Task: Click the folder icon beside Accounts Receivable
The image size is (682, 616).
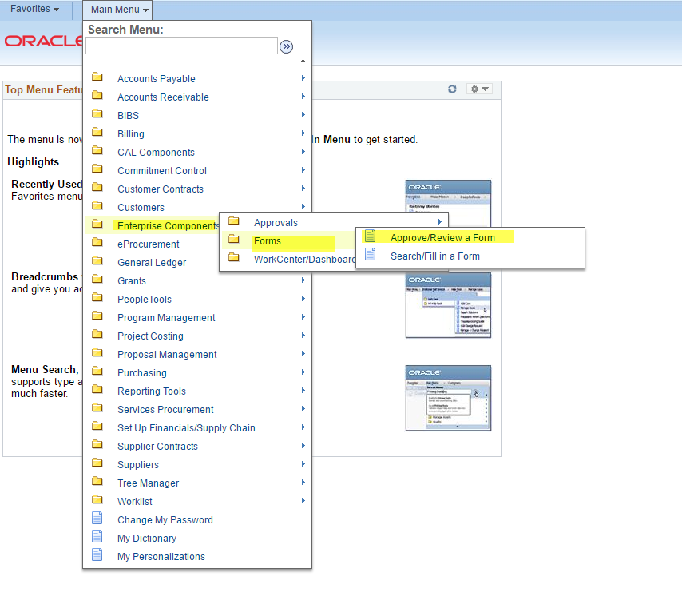Action: click(97, 95)
